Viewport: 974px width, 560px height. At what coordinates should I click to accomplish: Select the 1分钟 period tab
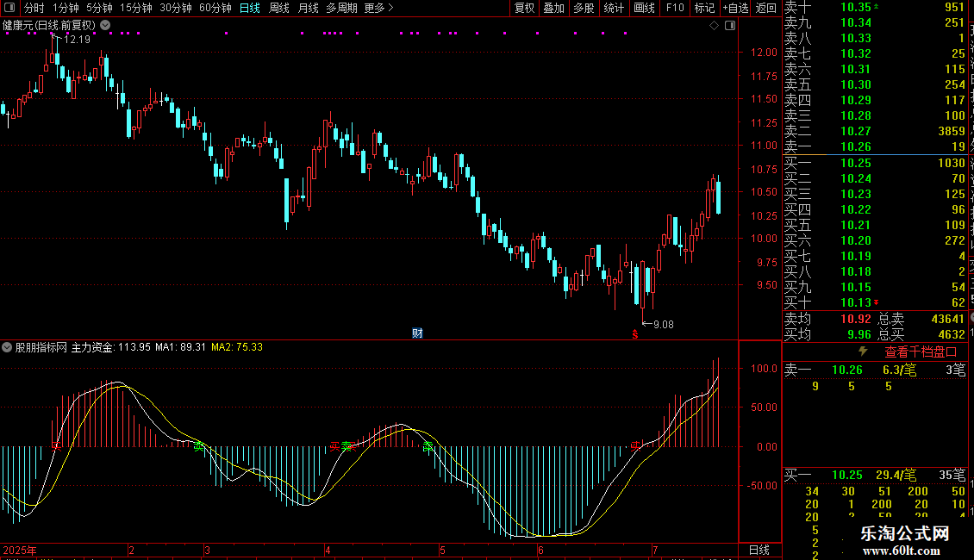coord(66,8)
